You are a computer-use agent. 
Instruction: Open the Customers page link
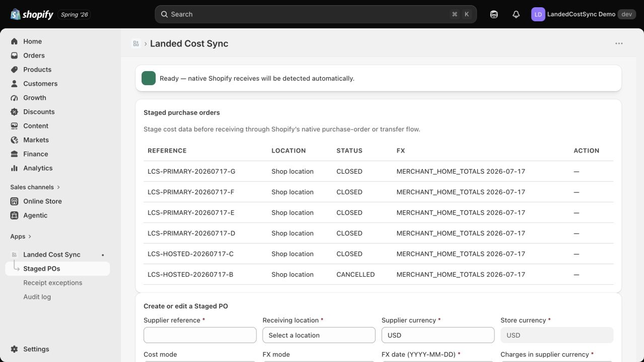(x=40, y=84)
